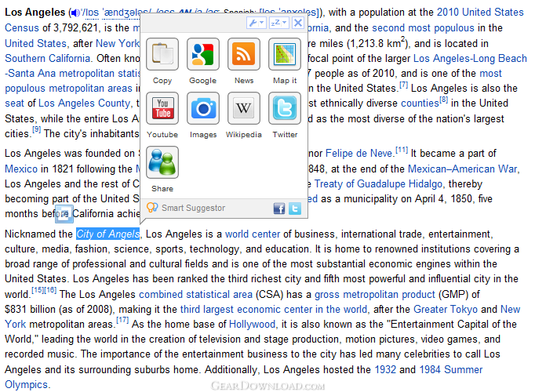Open footnote reference [7]
The width and height of the screenshot is (535, 392).
point(403,85)
